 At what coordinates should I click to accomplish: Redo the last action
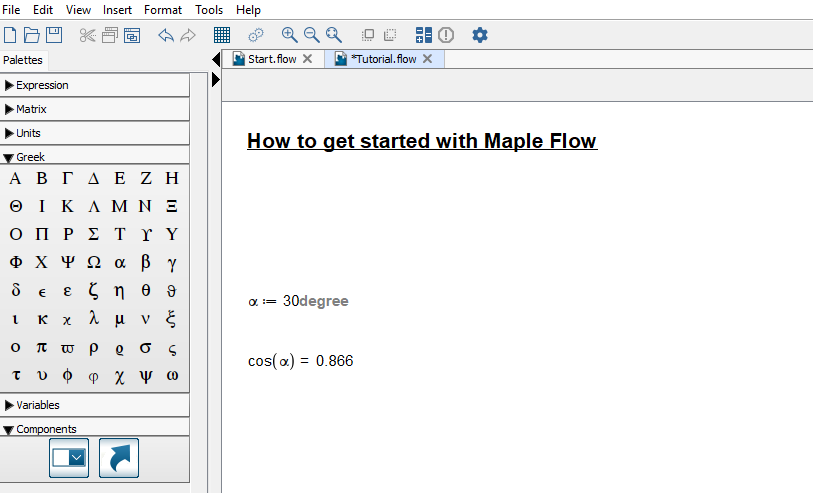coord(188,35)
